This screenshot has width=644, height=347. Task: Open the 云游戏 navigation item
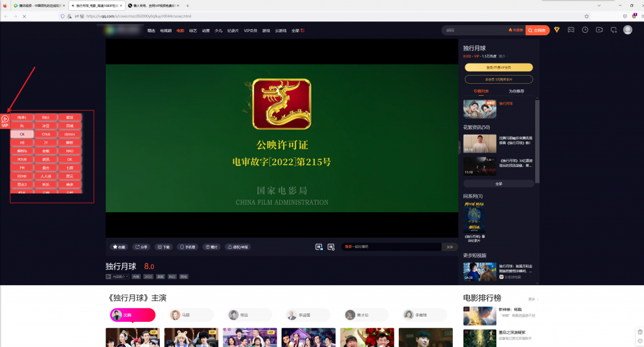click(281, 30)
